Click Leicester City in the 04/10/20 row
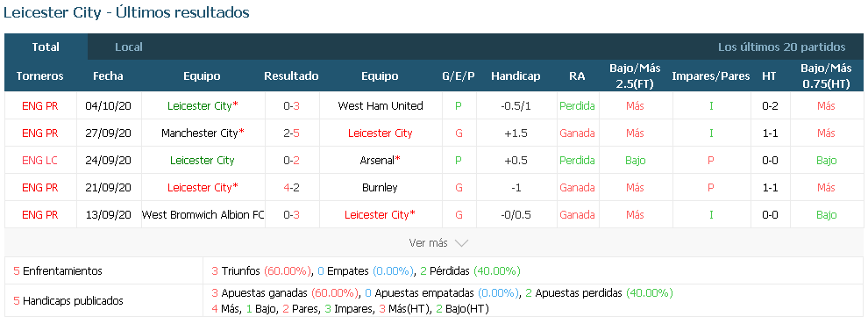 (x=203, y=106)
